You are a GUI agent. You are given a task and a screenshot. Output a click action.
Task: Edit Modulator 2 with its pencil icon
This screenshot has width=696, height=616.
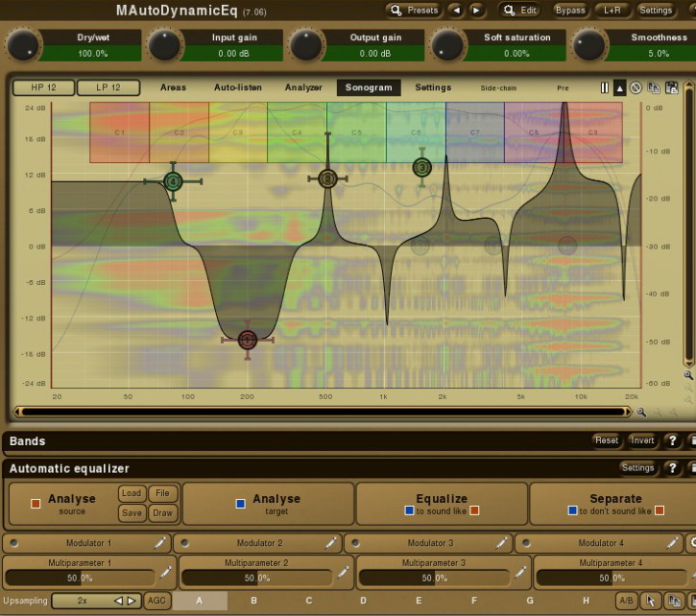tap(330, 543)
